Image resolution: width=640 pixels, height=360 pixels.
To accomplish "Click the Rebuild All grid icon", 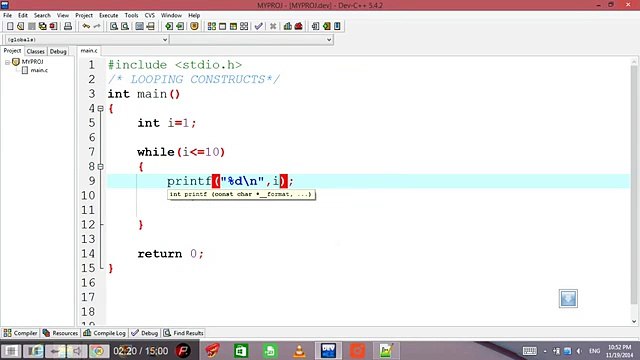I will point(244,26).
